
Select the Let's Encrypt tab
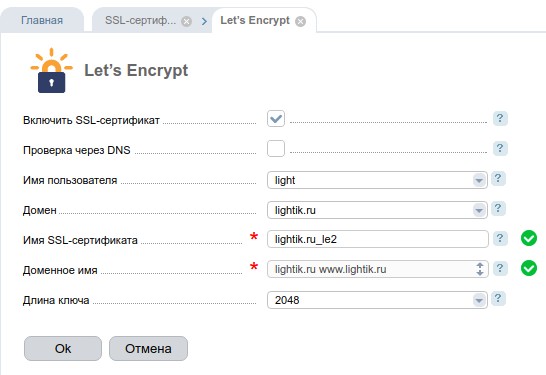255,20
